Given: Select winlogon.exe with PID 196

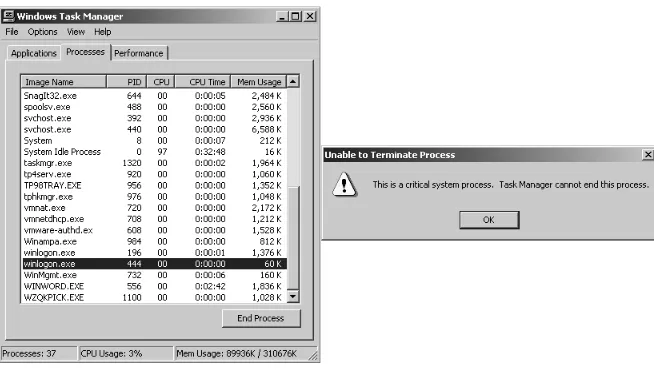Looking at the screenshot, I should (154, 253).
